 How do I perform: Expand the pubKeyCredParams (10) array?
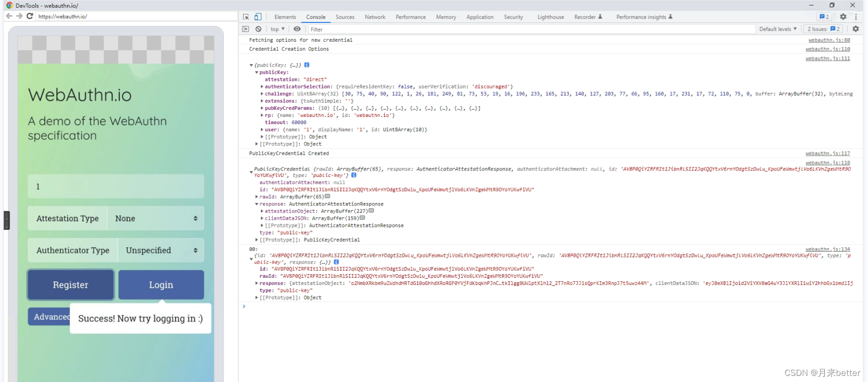click(x=262, y=108)
